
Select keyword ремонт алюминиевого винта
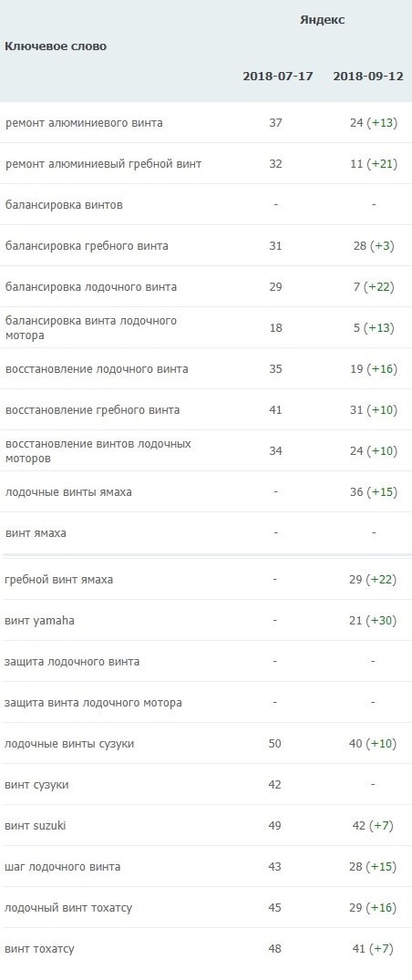(x=84, y=122)
